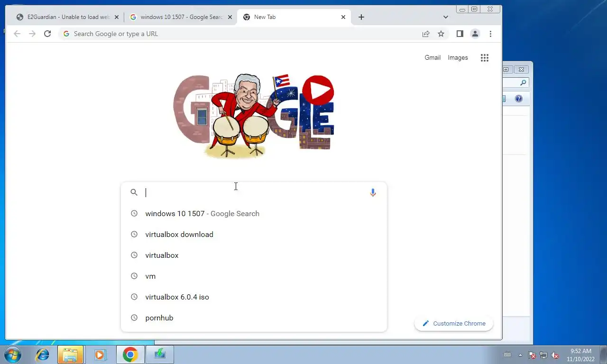Show hidden tray icons arrow
Image resolution: width=607 pixels, height=364 pixels.
coord(520,355)
